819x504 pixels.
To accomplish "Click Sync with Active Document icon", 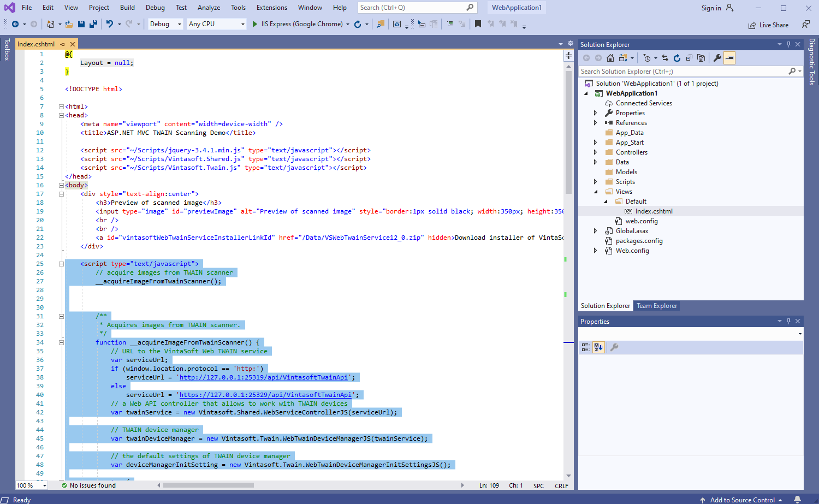I will [x=665, y=58].
